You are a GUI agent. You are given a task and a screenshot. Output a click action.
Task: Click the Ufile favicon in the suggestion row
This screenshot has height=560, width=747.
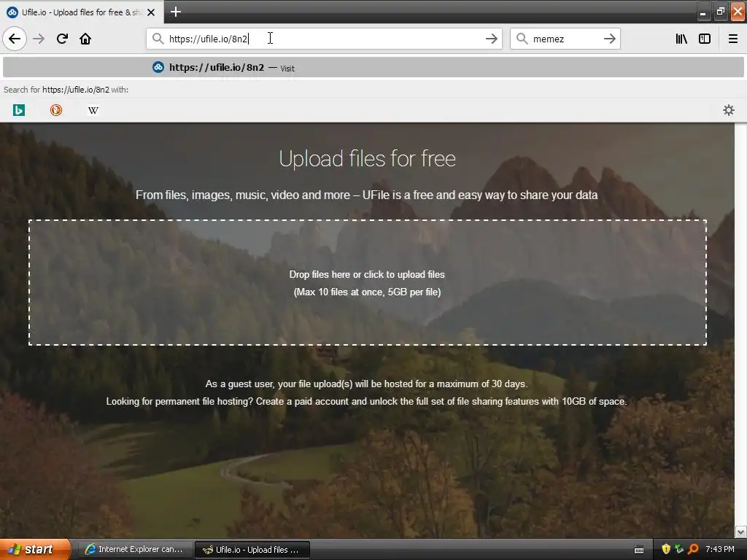tap(158, 68)
